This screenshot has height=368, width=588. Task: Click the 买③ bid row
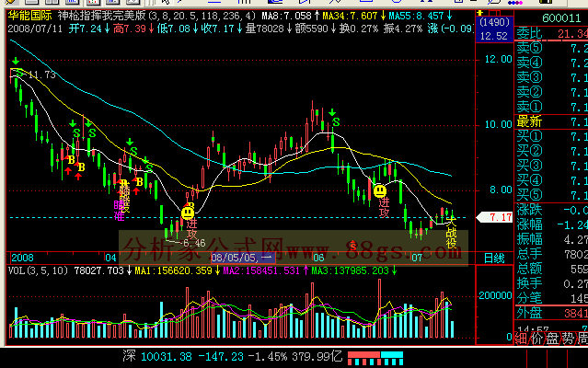pos(551,166)
